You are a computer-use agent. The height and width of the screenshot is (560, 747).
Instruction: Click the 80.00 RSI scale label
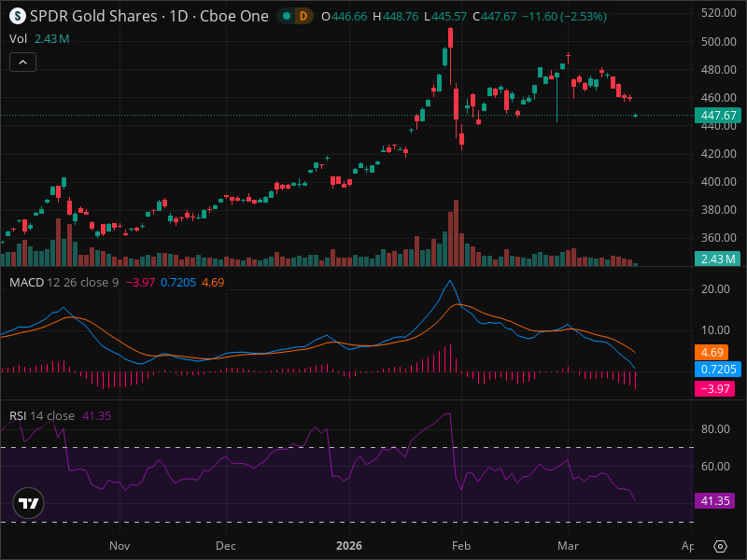[x=715, y=429]
